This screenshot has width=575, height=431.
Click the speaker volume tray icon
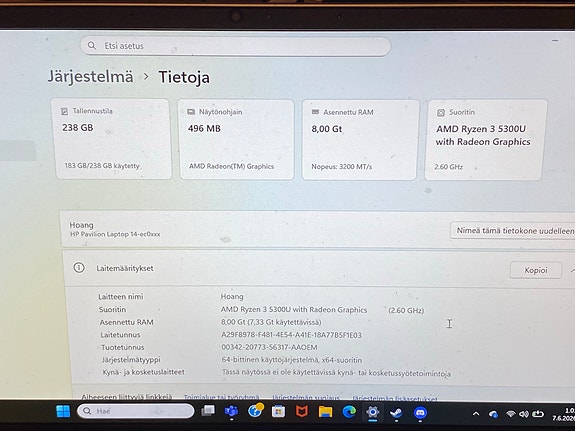tap(524, 414)
